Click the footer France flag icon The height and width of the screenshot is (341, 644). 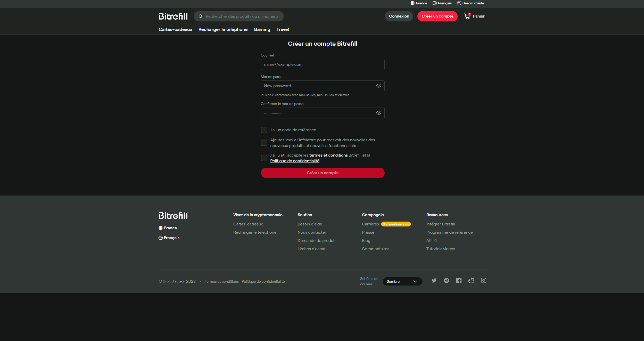[x=161, y=228]
